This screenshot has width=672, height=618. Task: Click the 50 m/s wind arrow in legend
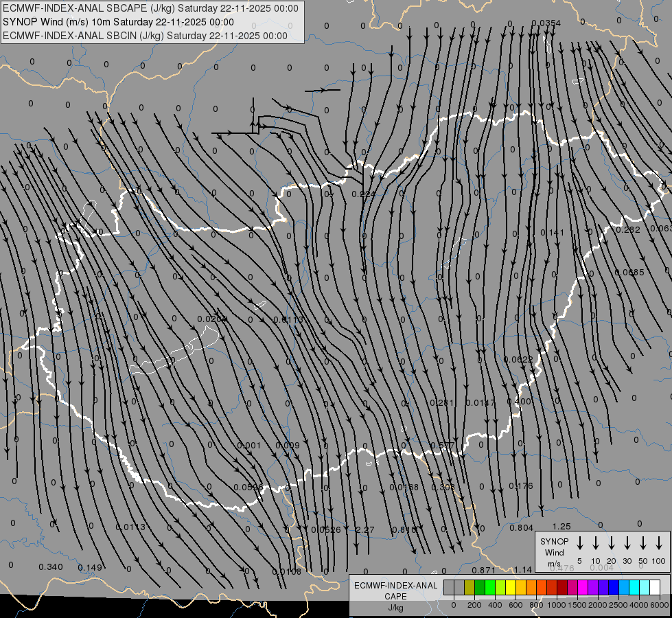click(x=643, y=543)
